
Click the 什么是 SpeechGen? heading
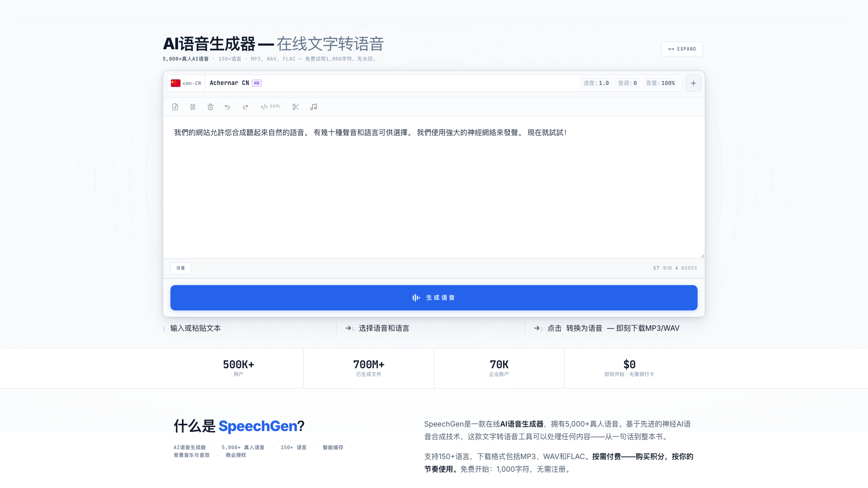click(239, 426)
